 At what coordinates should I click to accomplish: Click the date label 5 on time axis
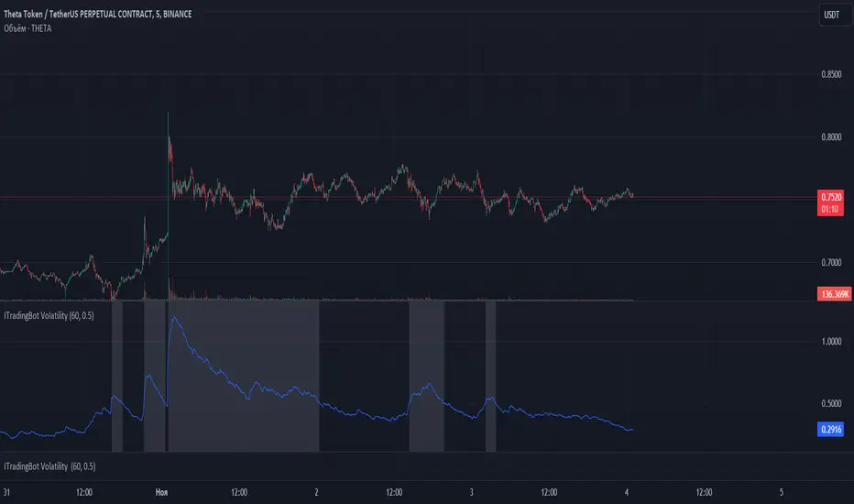point(782,493)
